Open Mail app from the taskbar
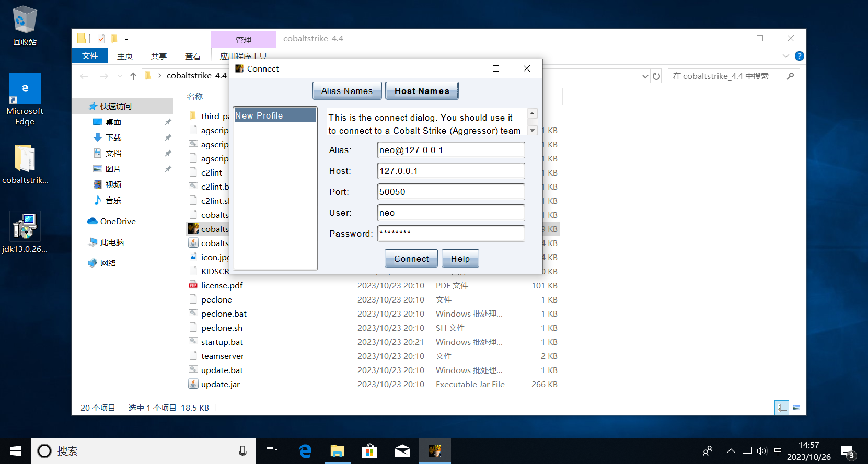Screen dimensions: 868x464 pyautogui.click(x=402, y=451)
